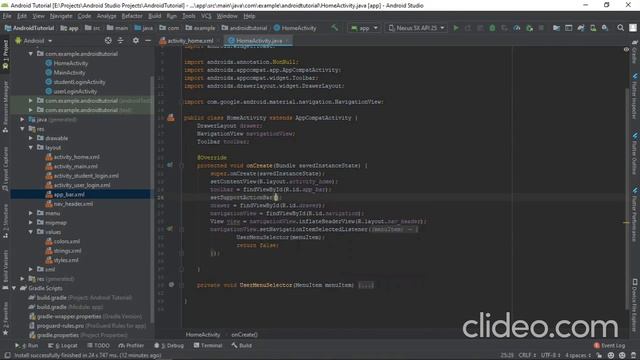Select app_bar.xml in the project tree

pyautogui.click(x=69, y=195)
